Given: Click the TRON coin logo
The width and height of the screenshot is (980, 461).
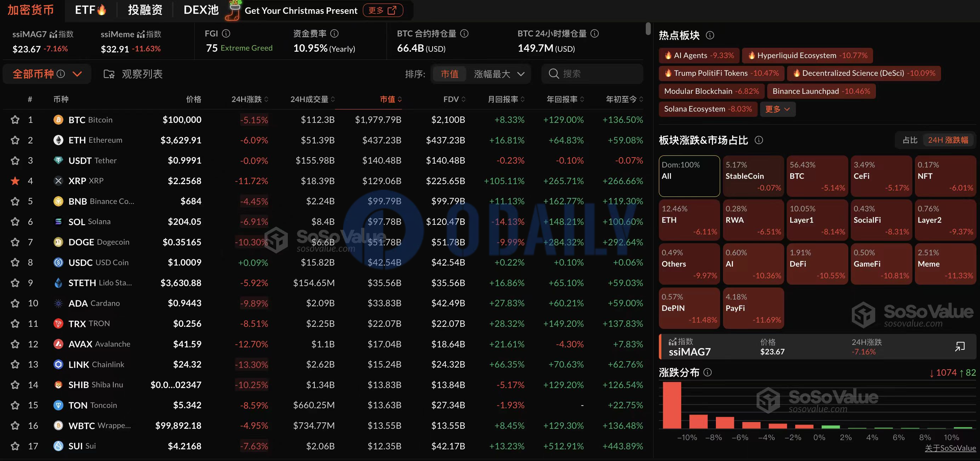Looking at the screenshot, I should pyautogui.click(x=58, y=324).
